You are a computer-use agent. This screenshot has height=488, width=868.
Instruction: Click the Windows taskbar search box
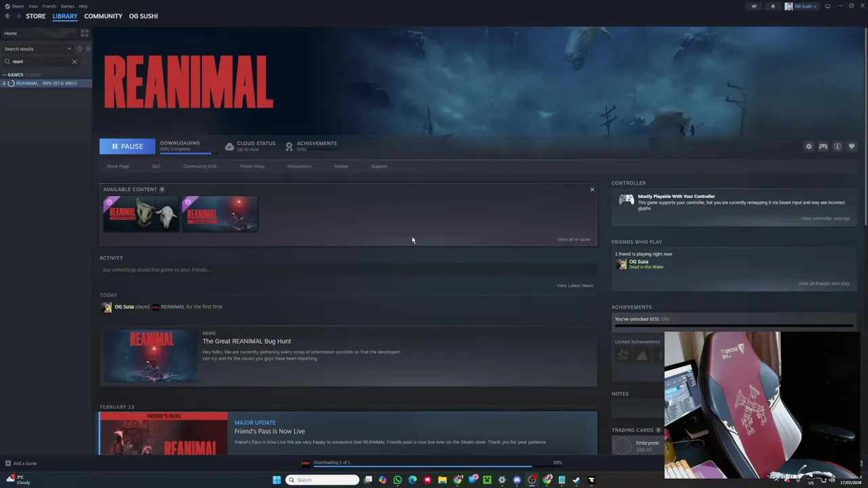click(x=322, y=480)
